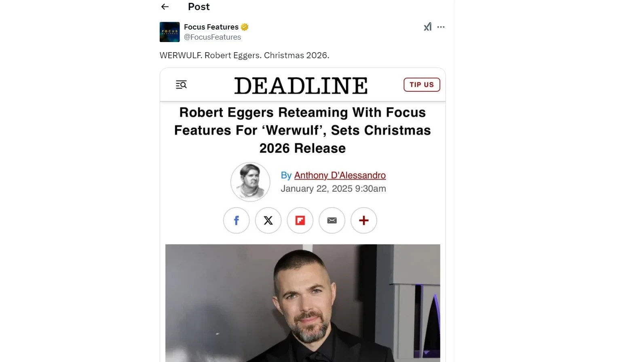The width and height of the screenshot is (644, 362).
Task: Share article via Flipboard icon
Action: point(300,220)
